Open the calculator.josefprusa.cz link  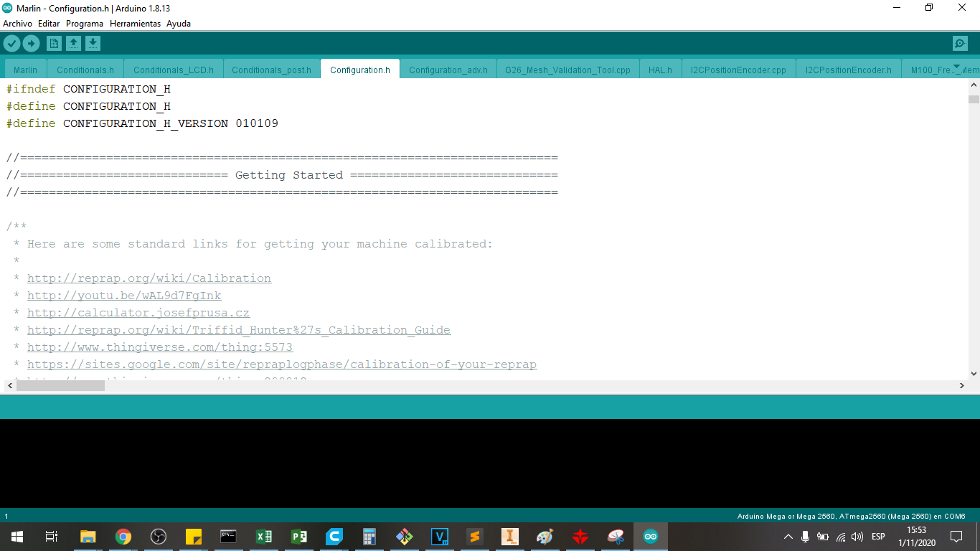138,313
